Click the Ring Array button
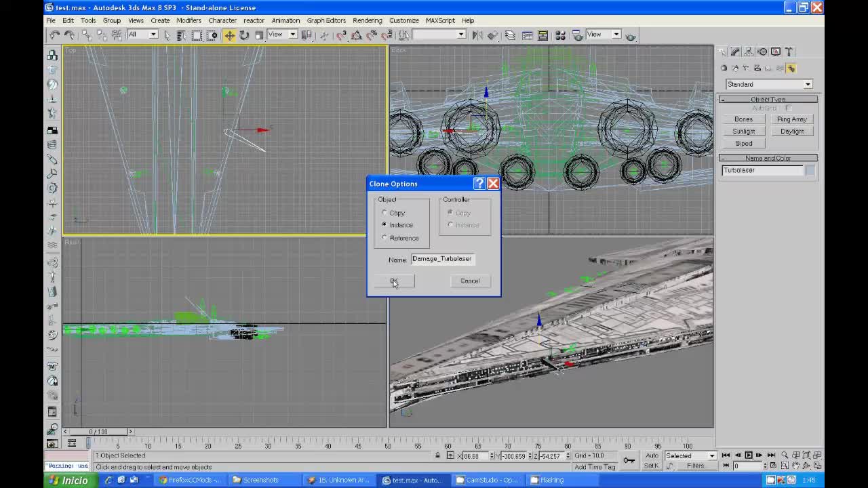868x488 pixels. click(x=792, y=119)
